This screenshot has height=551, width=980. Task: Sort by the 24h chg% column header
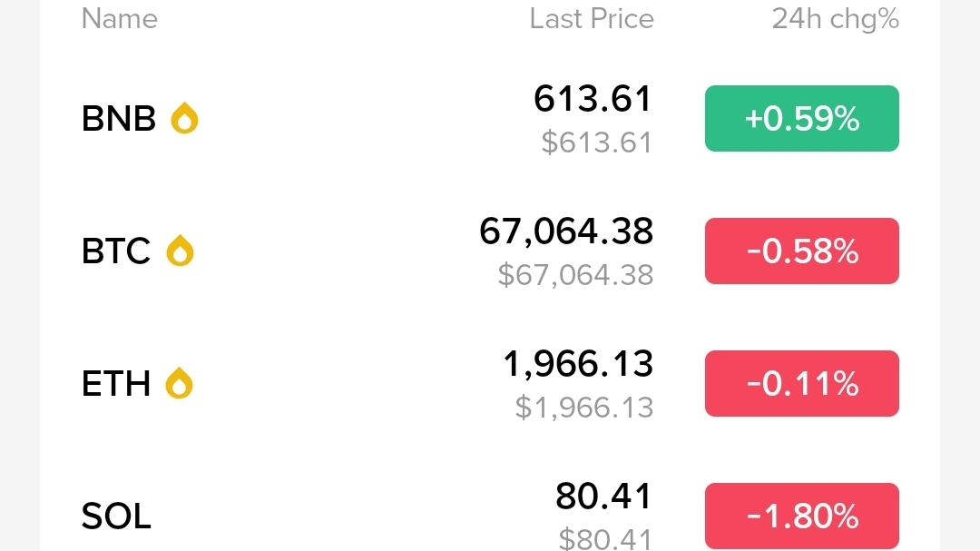pos(835,19)
